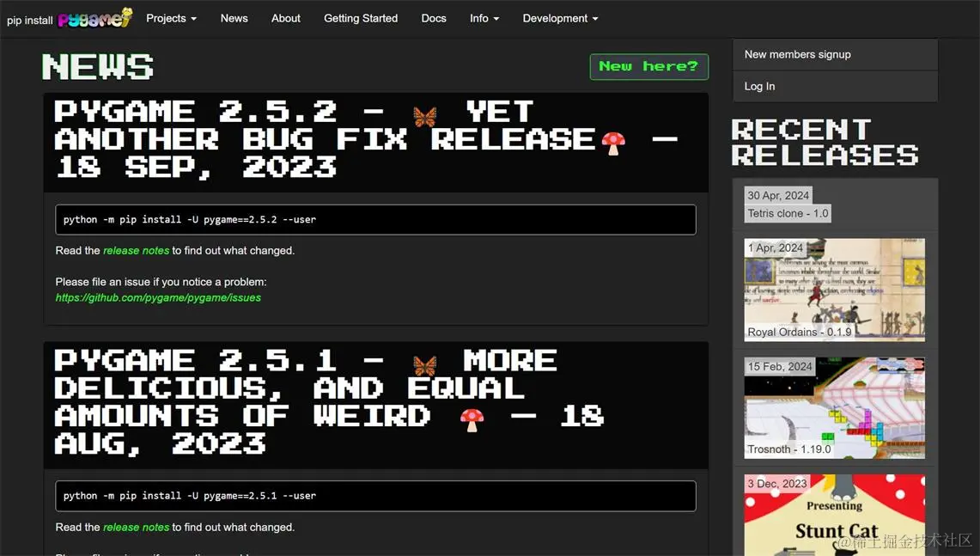Click the '1 Apr, 2024' date label
Viewport: 980px width, 556px height.
click(775, 247)
